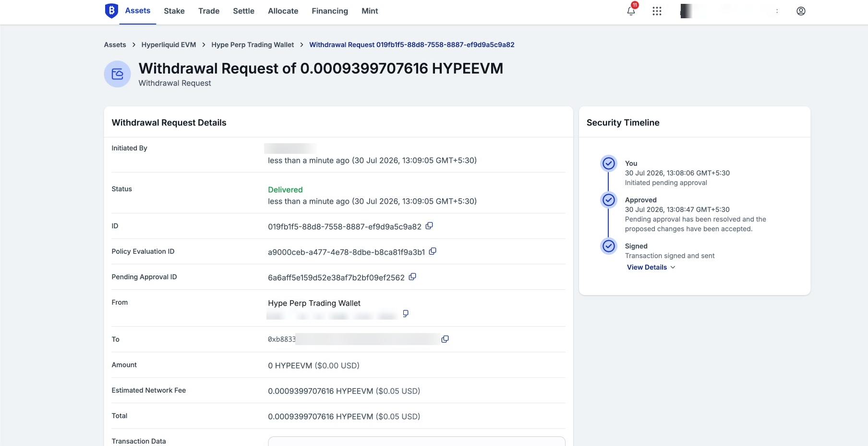Click the '0xb8833' To address text
Viewport: 868px width, 446px height.
(x=281, y=339)
